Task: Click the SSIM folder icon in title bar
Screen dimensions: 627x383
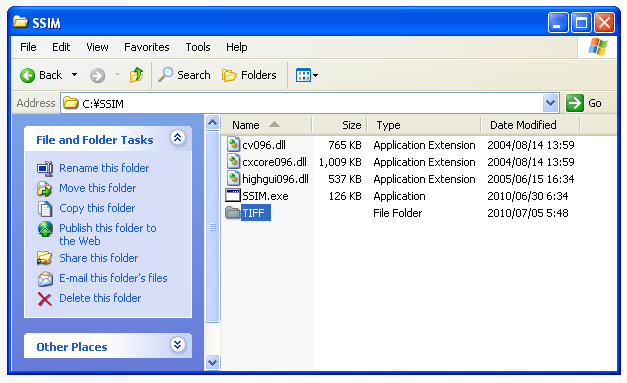Action: click(x=20, y=21)
